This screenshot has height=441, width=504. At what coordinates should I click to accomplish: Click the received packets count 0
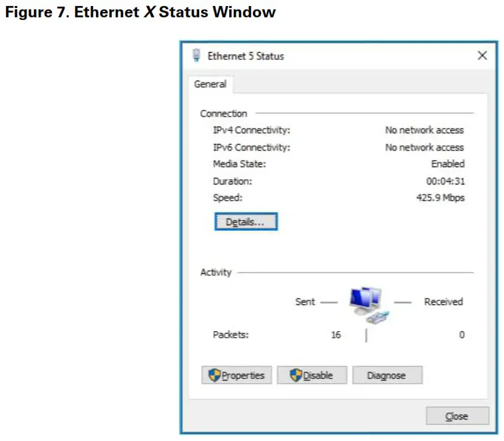coord(462,335)
